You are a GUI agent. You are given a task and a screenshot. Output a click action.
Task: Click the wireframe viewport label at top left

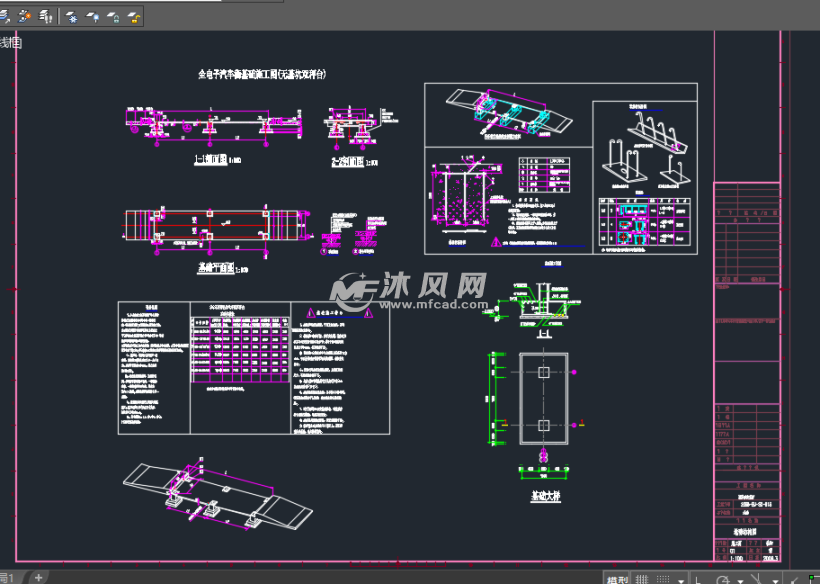click(x=10, y=43)
